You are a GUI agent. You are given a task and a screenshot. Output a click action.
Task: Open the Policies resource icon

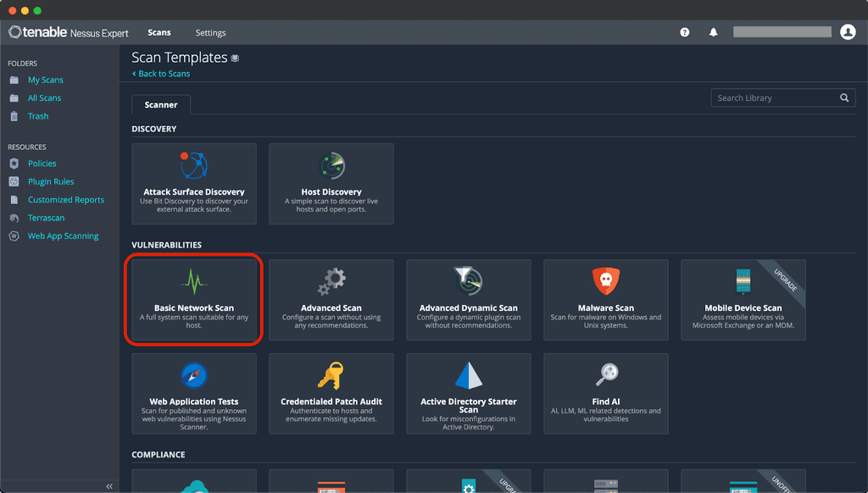click(x=14, y=163)
